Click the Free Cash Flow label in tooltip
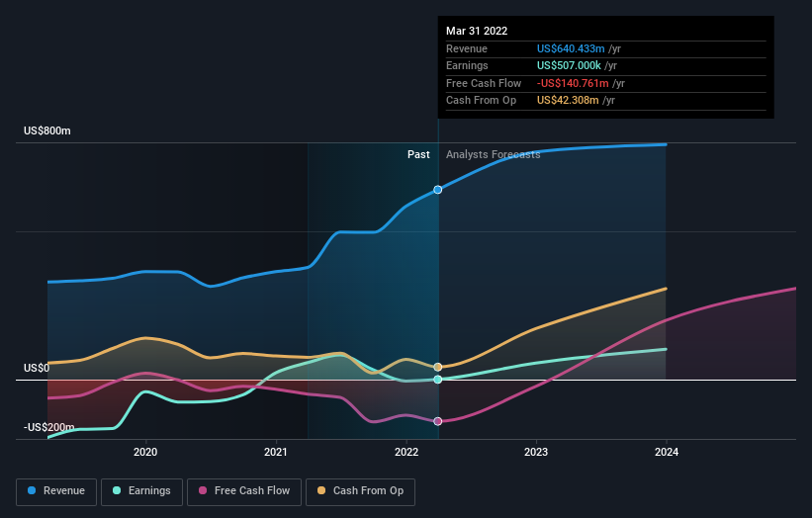Image resolution: width=812 pixels, height=518 pixels. click(x=484, y=83)
